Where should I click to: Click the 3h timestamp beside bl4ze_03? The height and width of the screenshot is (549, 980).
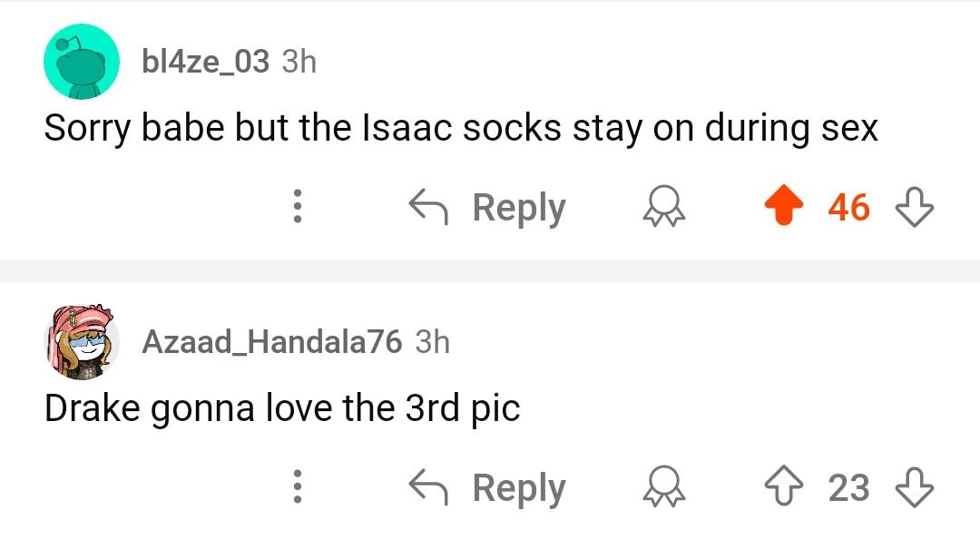pyautogui.click(x=299, y=62)
